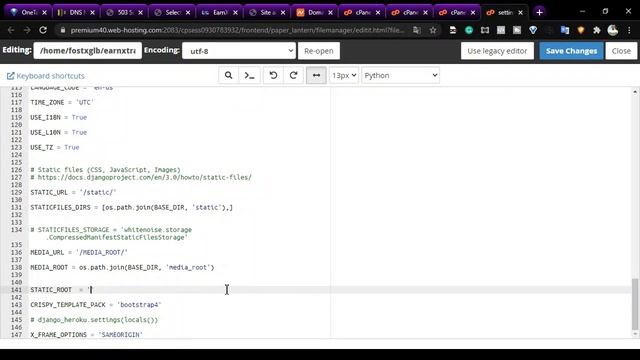The width and height of the screenshot is (640, 360).
Task: Open the go-to-line terminal icon
Action: click(x=249, y=76)
